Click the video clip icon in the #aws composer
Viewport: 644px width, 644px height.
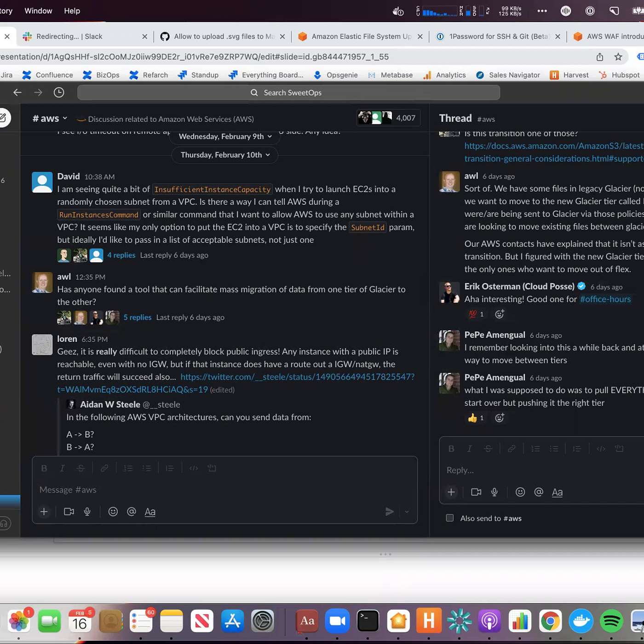pyautogui.click(x=69, y=512)
